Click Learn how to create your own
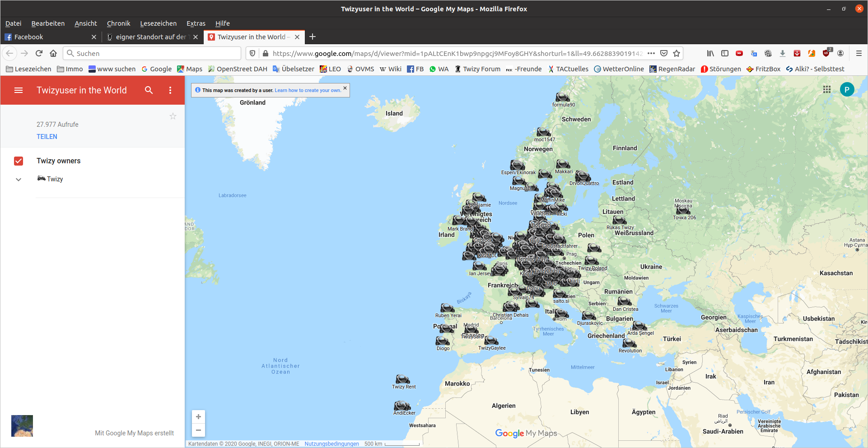Viewport: 868px width, 448px height. coord(308,91)
